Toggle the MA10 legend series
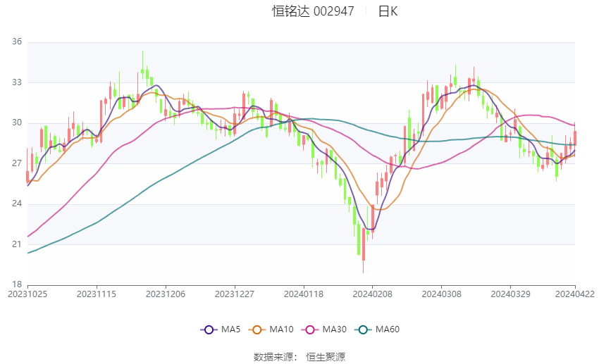This screenshot has width=599, height=364. point(271,330)
